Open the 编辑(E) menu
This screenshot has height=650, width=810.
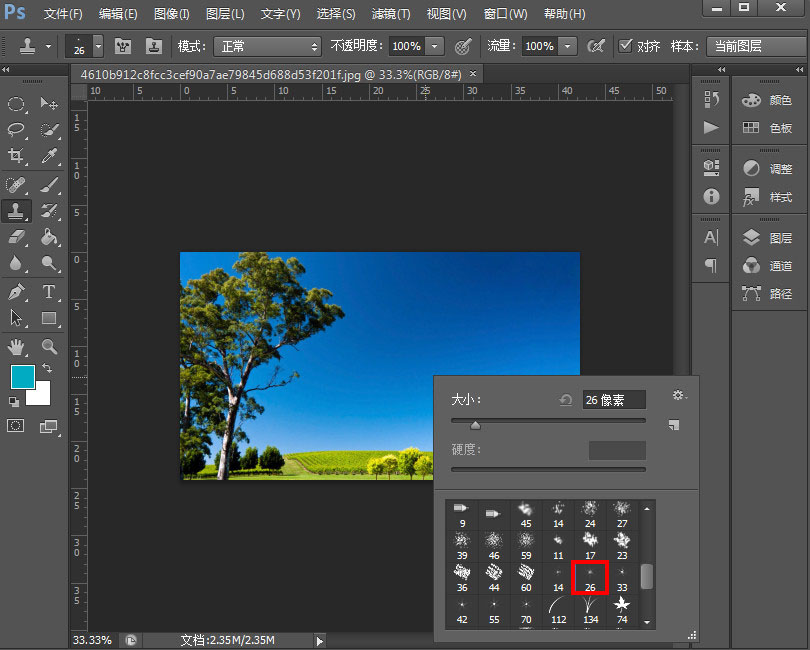118,14
